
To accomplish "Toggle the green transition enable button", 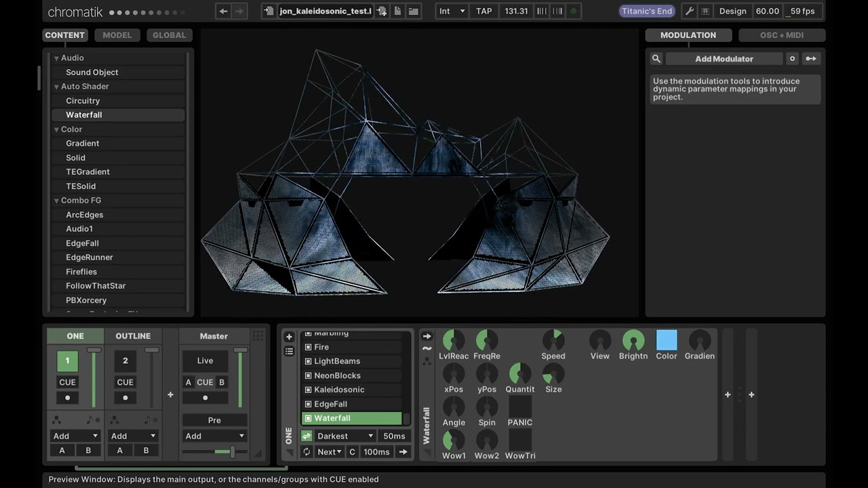I will (307, 436).
